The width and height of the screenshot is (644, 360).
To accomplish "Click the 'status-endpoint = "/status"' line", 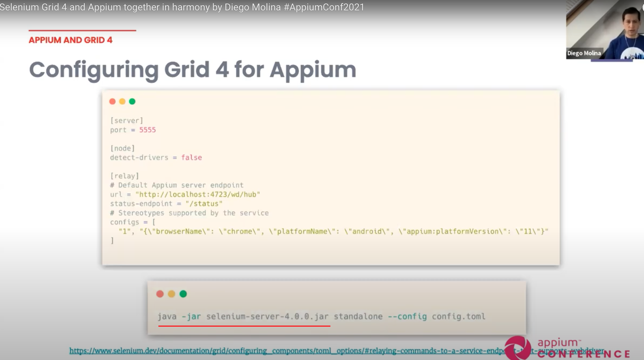I will coord(166,204).
